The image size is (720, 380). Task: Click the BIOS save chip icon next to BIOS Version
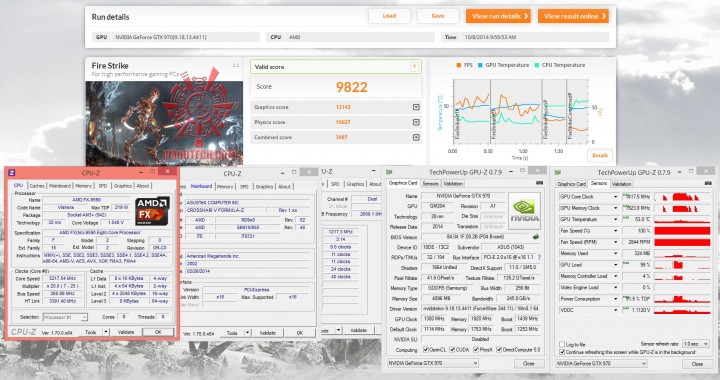point(535,237)
